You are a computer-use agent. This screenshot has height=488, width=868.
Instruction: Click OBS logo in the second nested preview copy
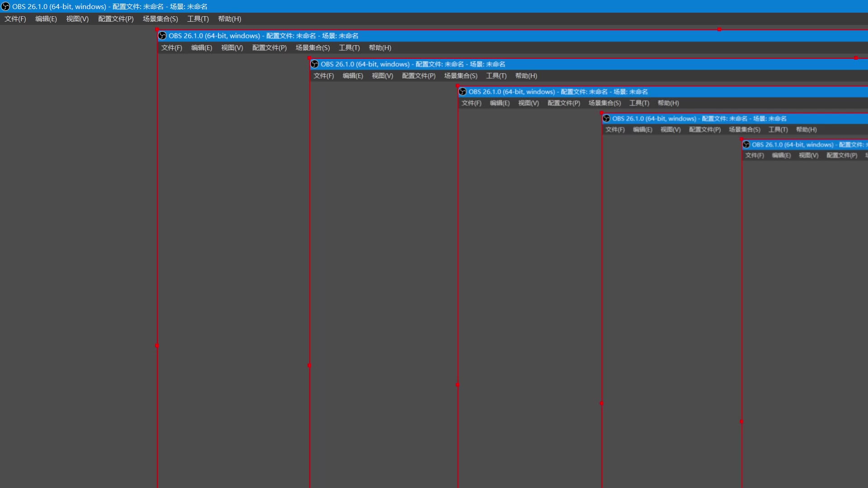coord(314,64)
